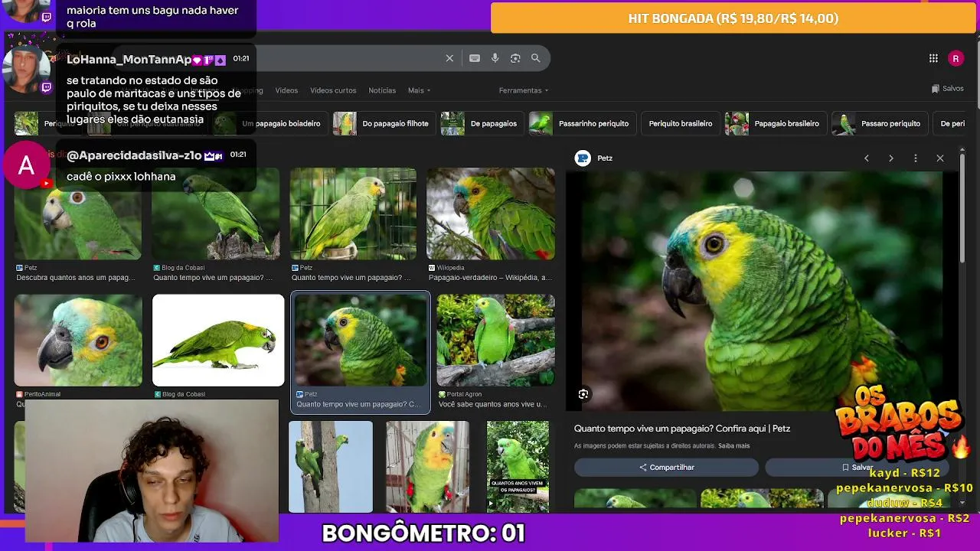
Task: Open caption 'Você sabe quantos anos vive u...'
Action: [492, 404]
